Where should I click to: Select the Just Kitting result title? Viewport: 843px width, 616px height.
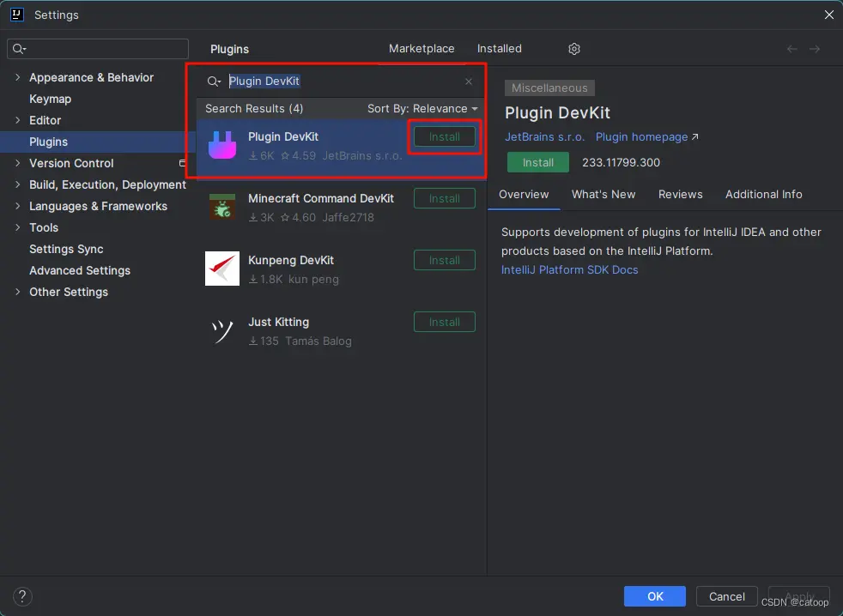click(x=278, y=322)
